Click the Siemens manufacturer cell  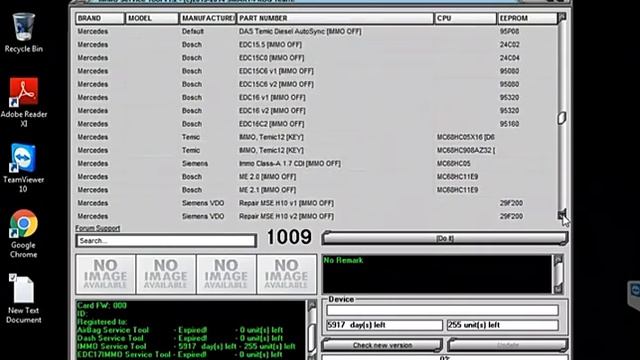pyautogui.click(x=195, y=163)
